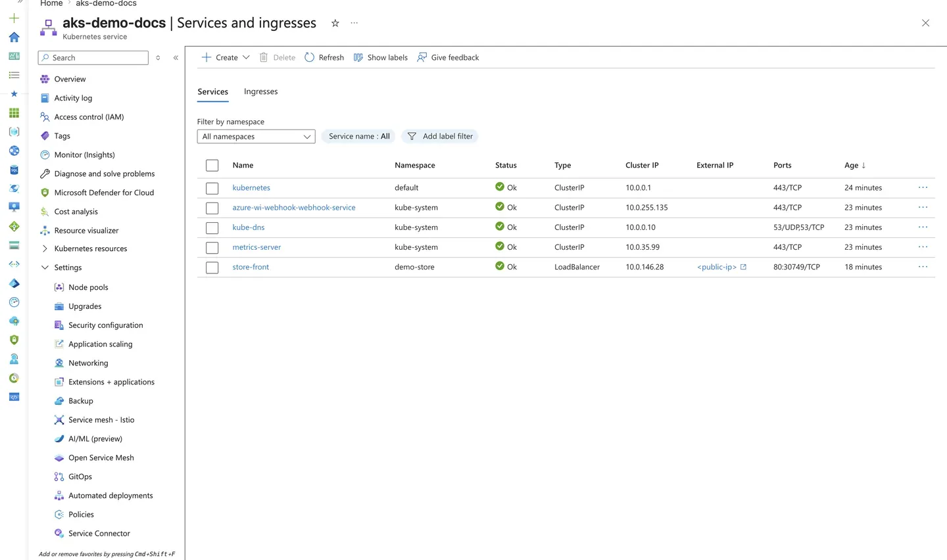Open the Overview menu item

[x=70, y=79]
